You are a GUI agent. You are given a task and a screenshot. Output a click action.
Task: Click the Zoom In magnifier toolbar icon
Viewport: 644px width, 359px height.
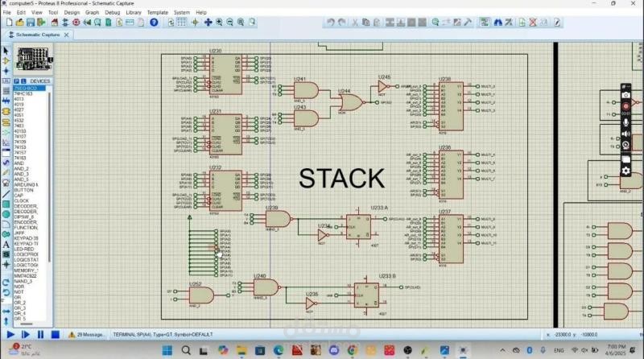219,23
